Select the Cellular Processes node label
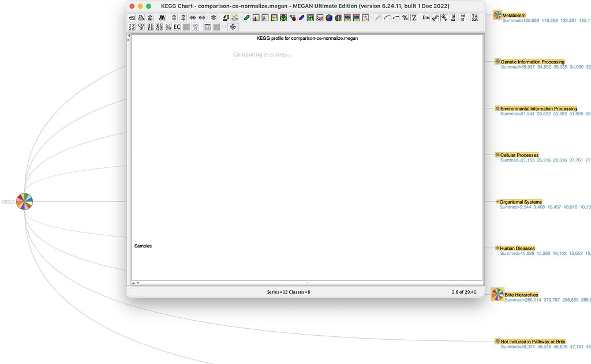The width and height of the screenshot is (591, 364). click(519, 155)
